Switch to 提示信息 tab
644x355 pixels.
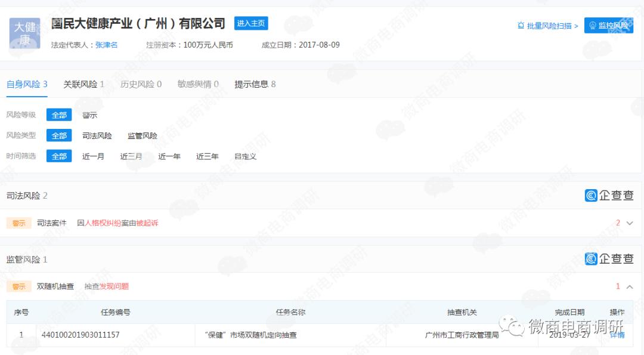point(255,84)
